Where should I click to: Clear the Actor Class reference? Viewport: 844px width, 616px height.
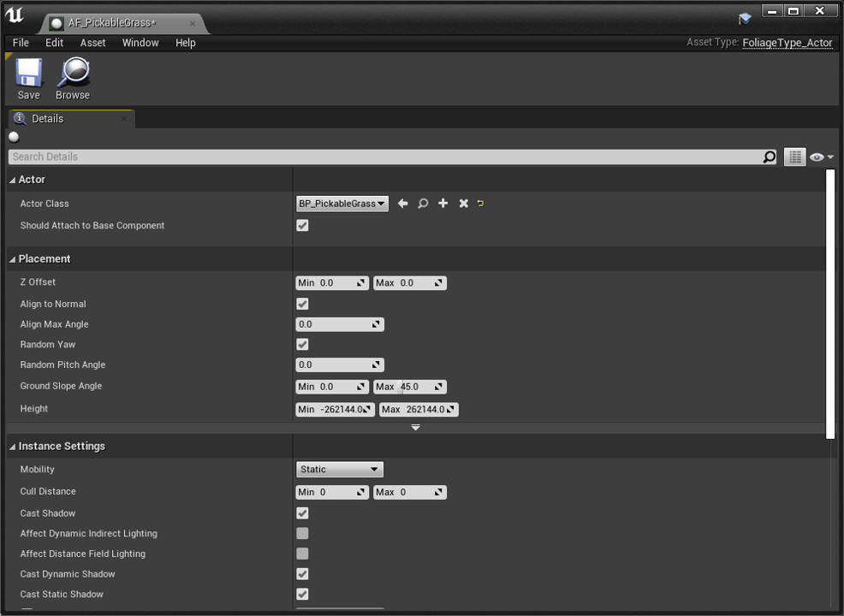pyautogui.click(x=463, y=204)
